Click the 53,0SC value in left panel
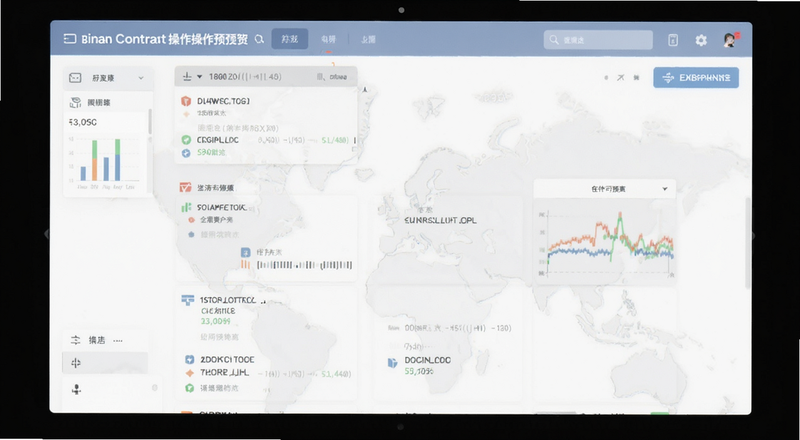 click(x=82, y=123)
